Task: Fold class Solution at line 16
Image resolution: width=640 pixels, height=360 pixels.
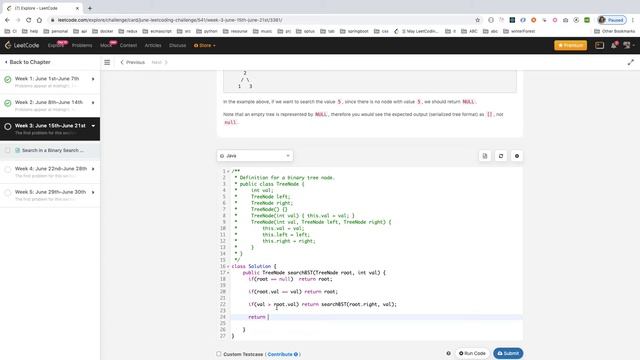Action: [228, 266]
